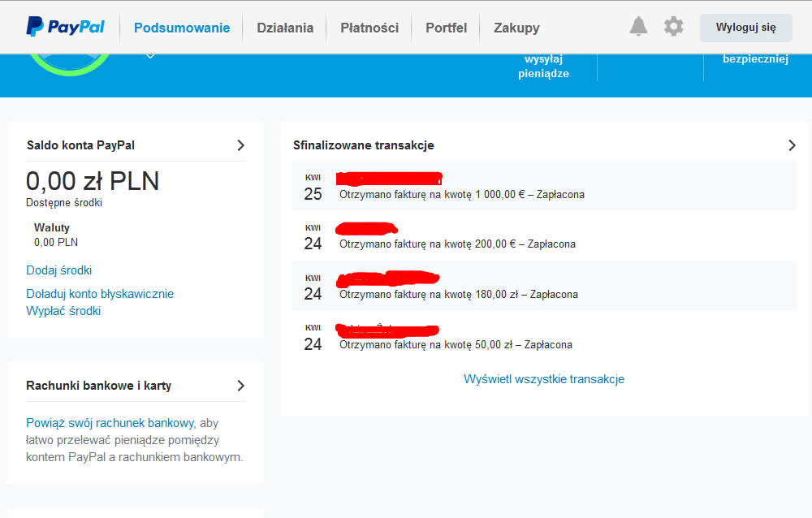Select Portfel in the navigation bar
The width and height of the screenshot is (812, 518).
click(x=446, y=28)
